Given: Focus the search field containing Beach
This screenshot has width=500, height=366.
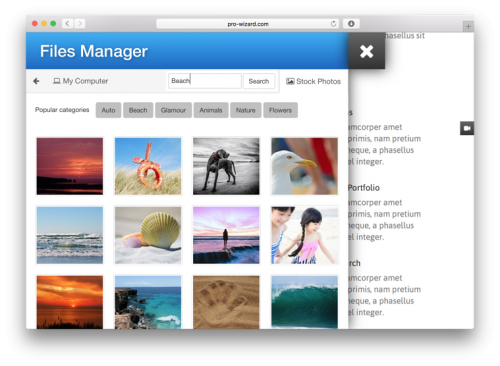Looking at the screenshot, I should (x=205, y=81).
